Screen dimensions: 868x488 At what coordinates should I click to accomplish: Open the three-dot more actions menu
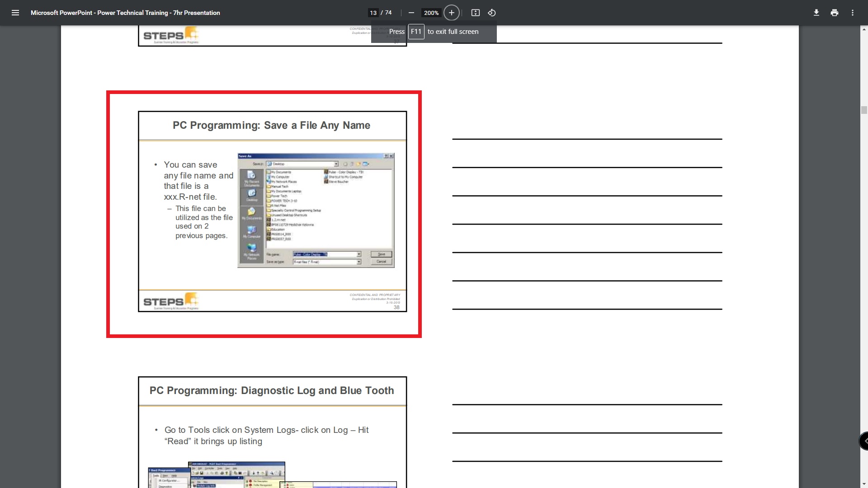tap(852, 13)
